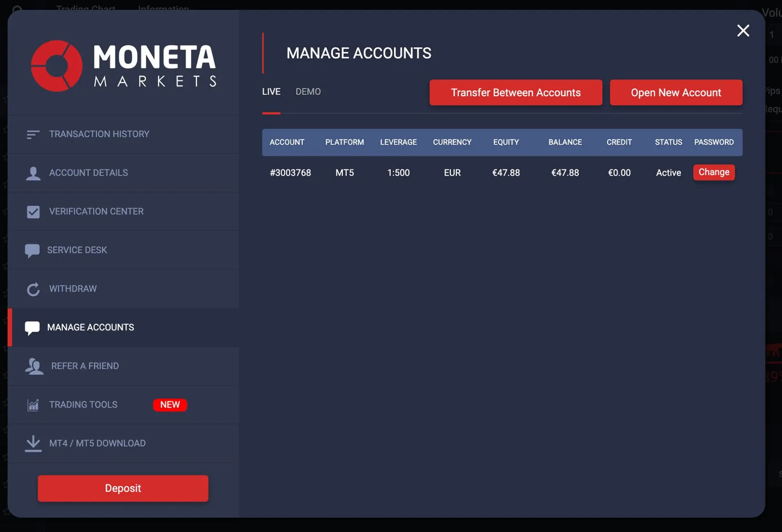782x532 pixels.
Task: Click the Refer a Friend people icon
Action: click(x=34, y=366)
